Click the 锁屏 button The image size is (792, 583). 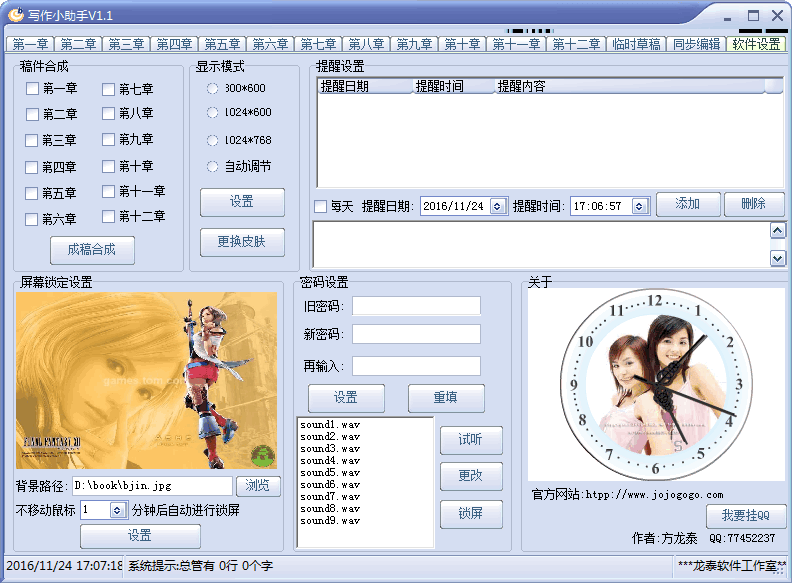coord(471,514)
